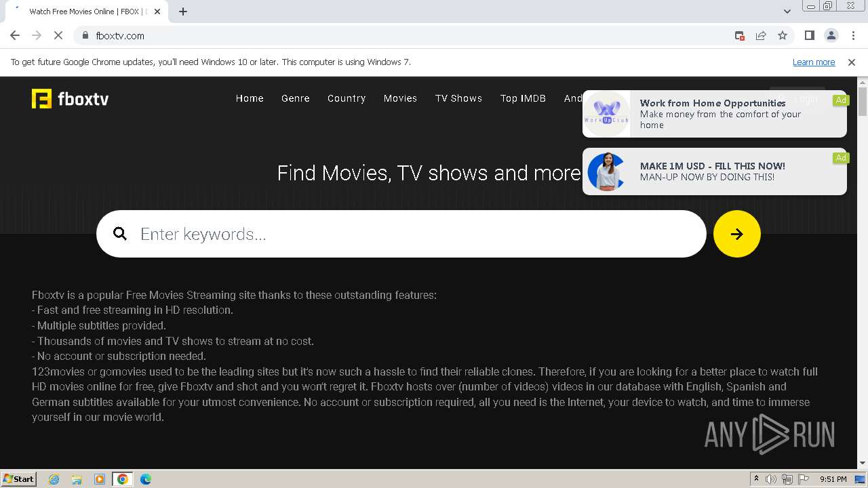Follow the Learn more link
868x488 pixels.
pyautogui.click(x=814, y=62)
